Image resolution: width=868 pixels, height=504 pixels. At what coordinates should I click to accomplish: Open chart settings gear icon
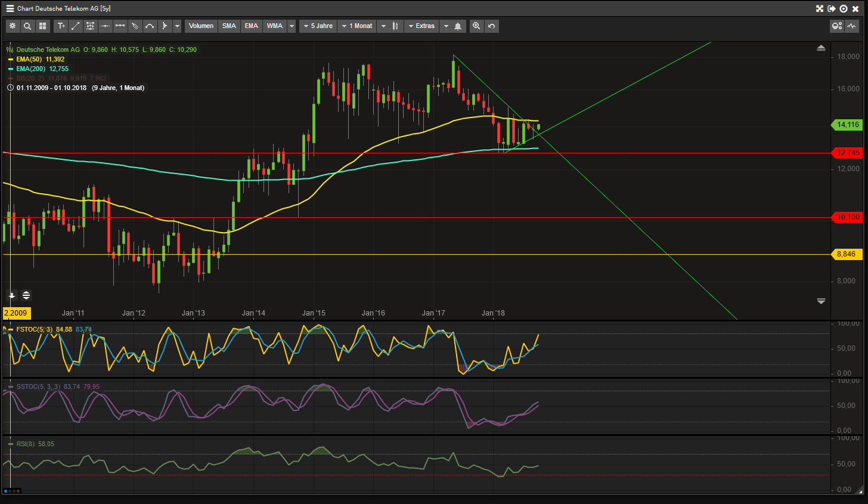(13, 26)
